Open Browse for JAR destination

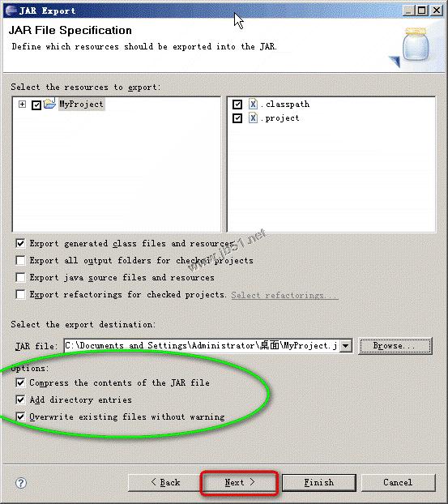[x=395, y=346]
